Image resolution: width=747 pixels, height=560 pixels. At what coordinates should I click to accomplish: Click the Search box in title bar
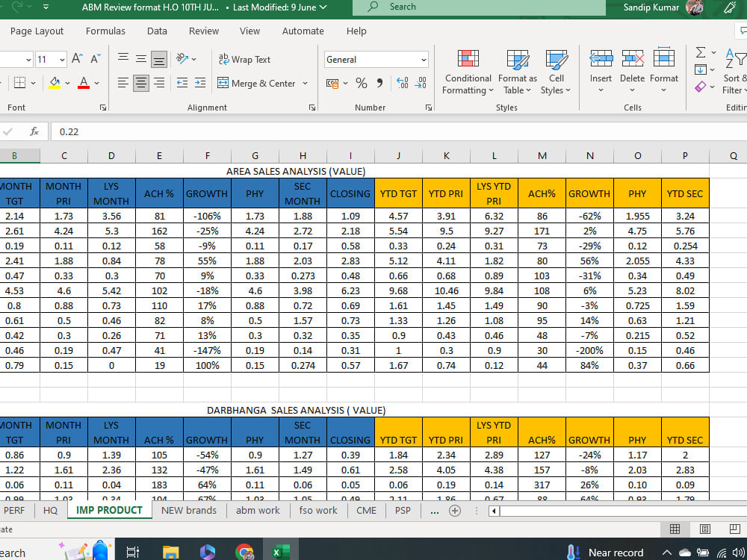pyautogui.click(x=479, y=7)
